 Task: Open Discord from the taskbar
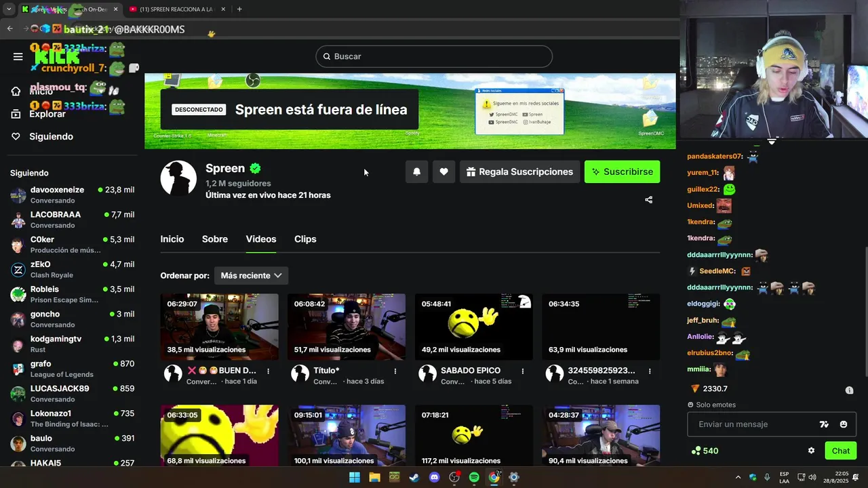click(434, 477)
